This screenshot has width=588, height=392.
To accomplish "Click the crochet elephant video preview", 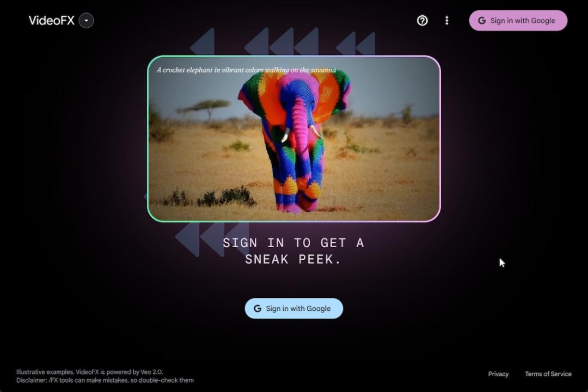I will (294, 139).
